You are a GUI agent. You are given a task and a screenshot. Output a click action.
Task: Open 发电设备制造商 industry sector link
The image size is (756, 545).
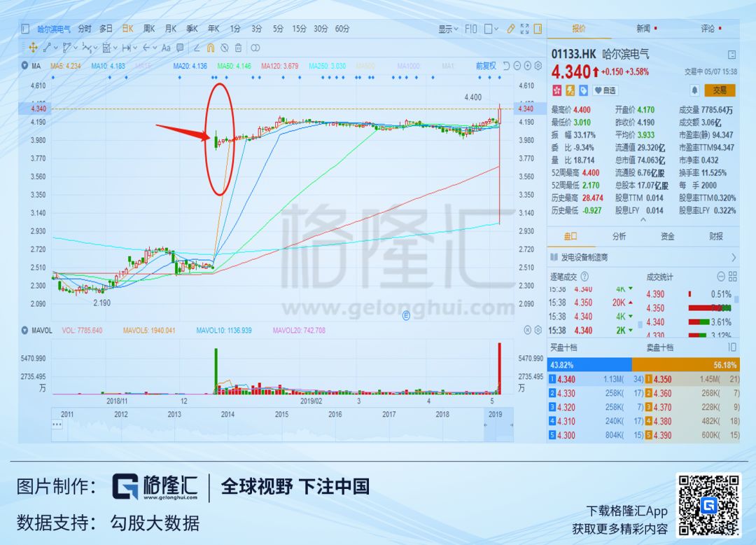644,257
